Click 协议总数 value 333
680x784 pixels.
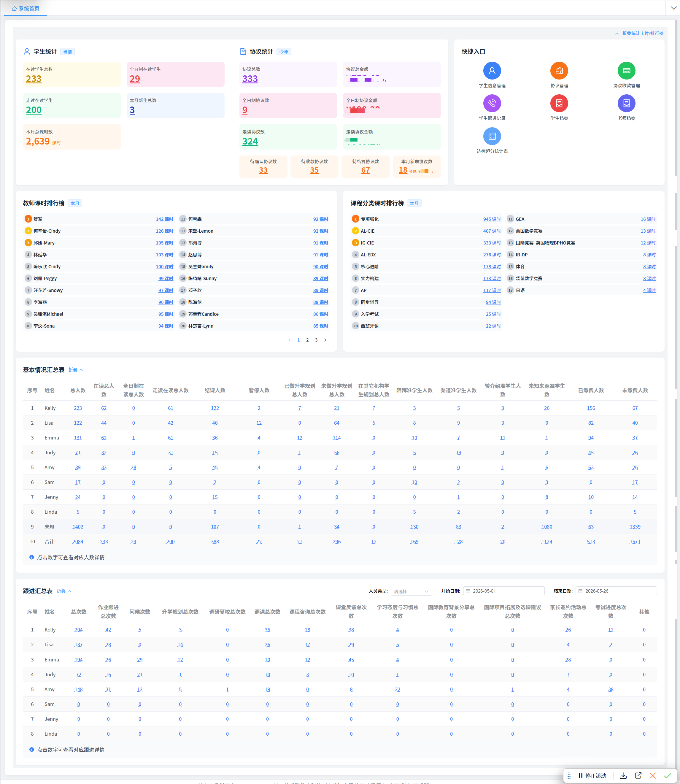click(x=250, y=79)
